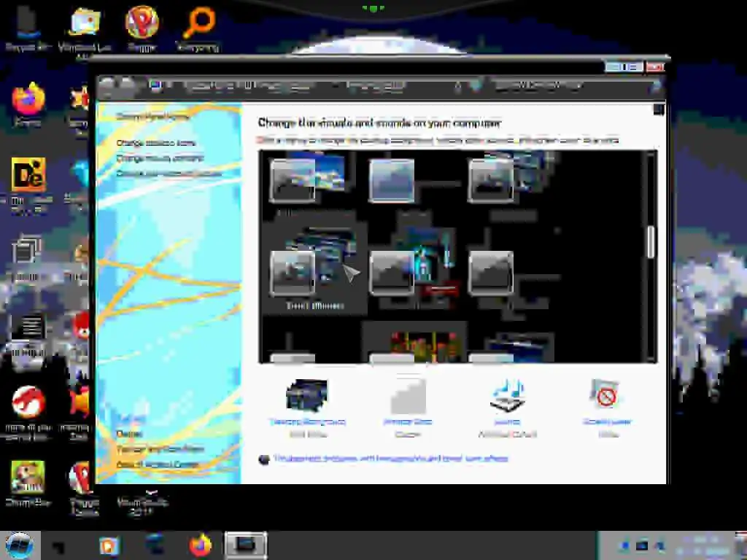Click the Troubleshoot transparency problems link
This screenshot has height=560, width=747.
[391, 459]
